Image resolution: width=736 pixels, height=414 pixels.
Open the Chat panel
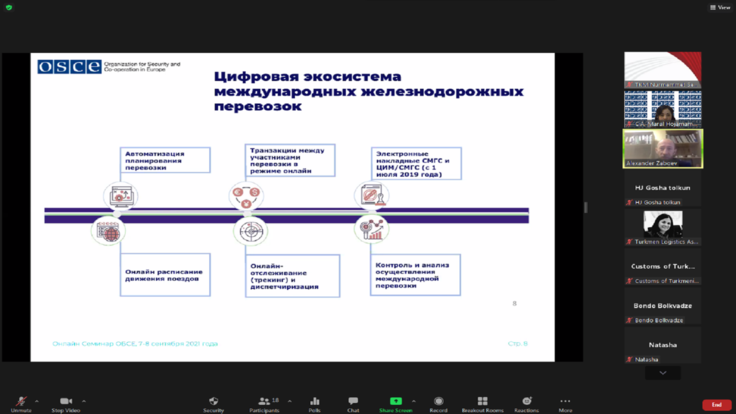pos(353,401)
